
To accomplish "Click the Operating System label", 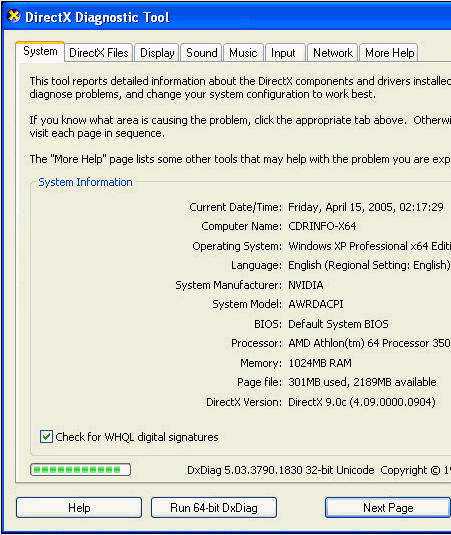I will point(237,246).
